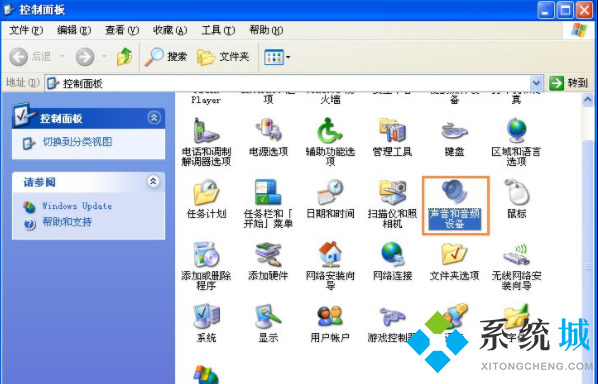Click the forward arrow button

(85, 57)
